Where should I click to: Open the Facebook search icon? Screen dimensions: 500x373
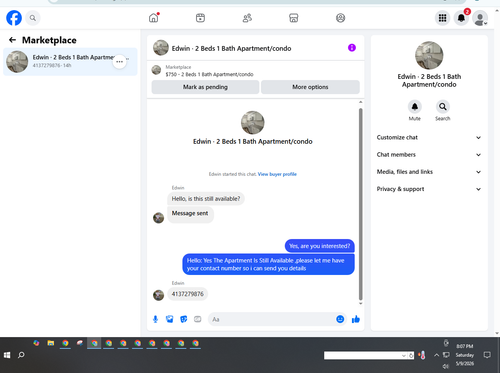(x=33, y=18)
